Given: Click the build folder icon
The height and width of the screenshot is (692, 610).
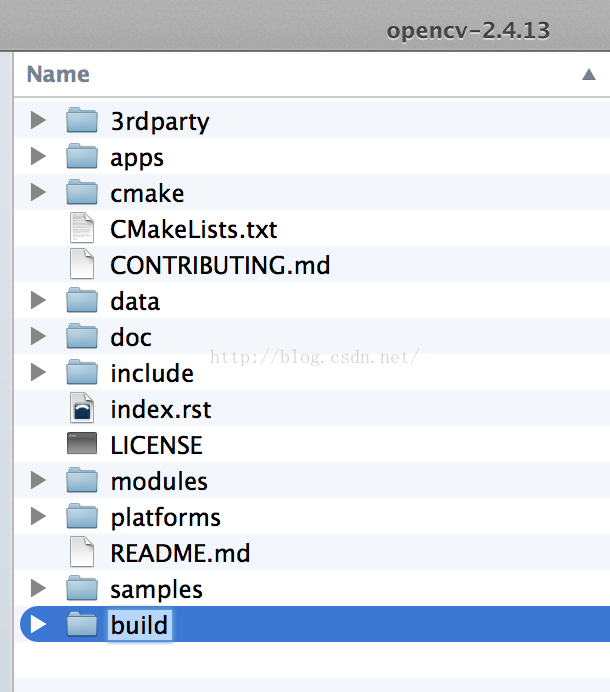Looking at the screenshot, I should click(x=82, y=624).
